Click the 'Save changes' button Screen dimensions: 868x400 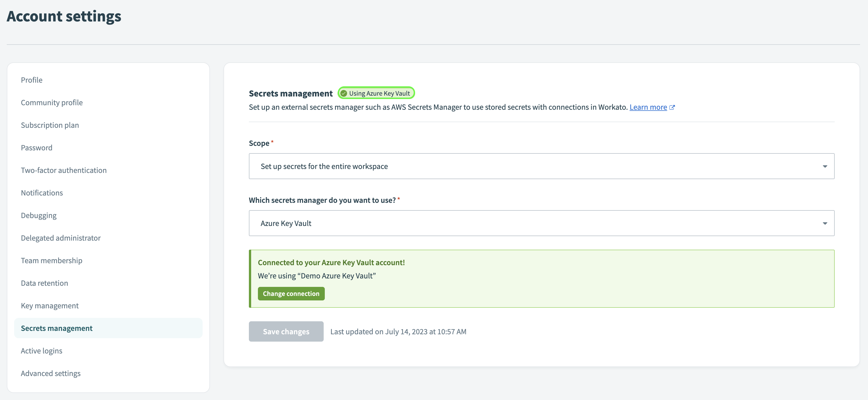point(286,331)
